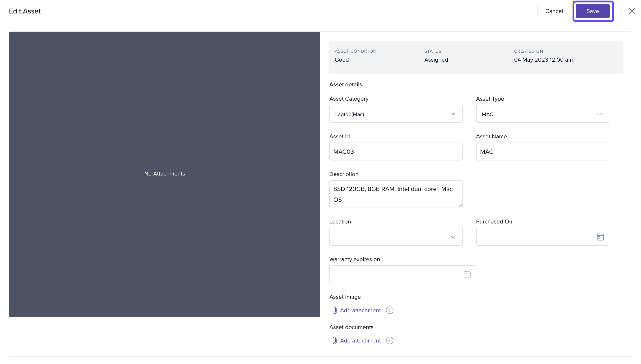Click the Purchased On date field
Screen dimensions: 641x364
tap(535, 236)
